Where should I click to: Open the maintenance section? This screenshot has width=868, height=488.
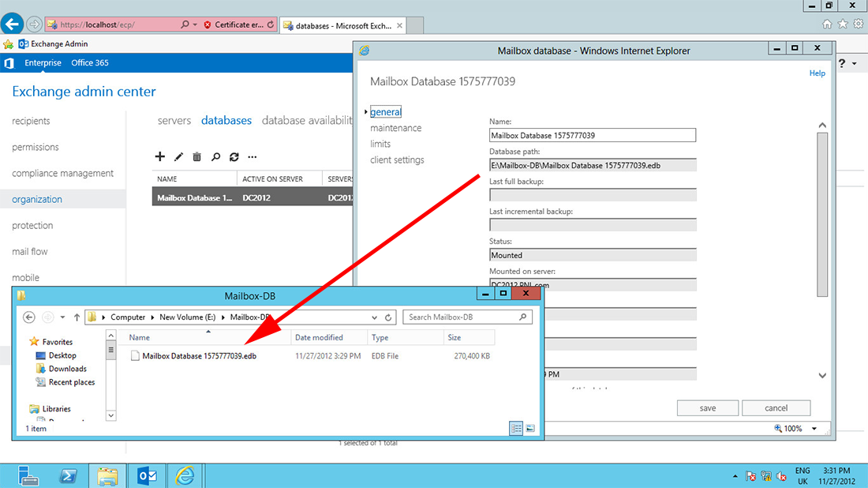tap(396, 128)
